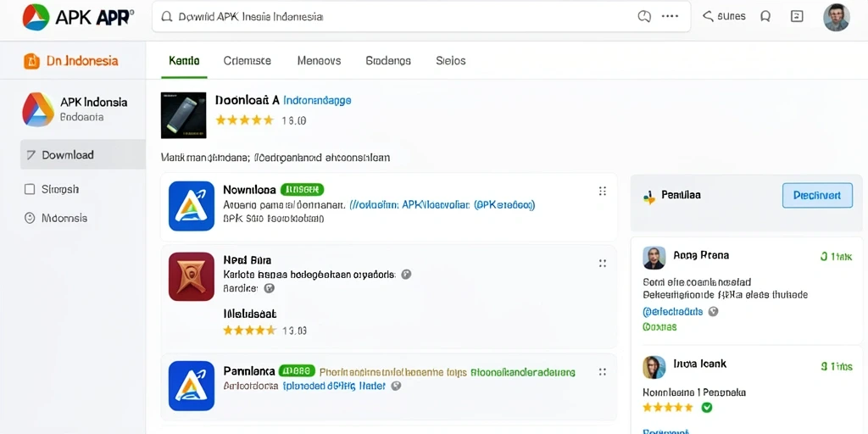Click the share icon in the top bar
This screenshot has height=434, width=868.
tap(708, 17)
